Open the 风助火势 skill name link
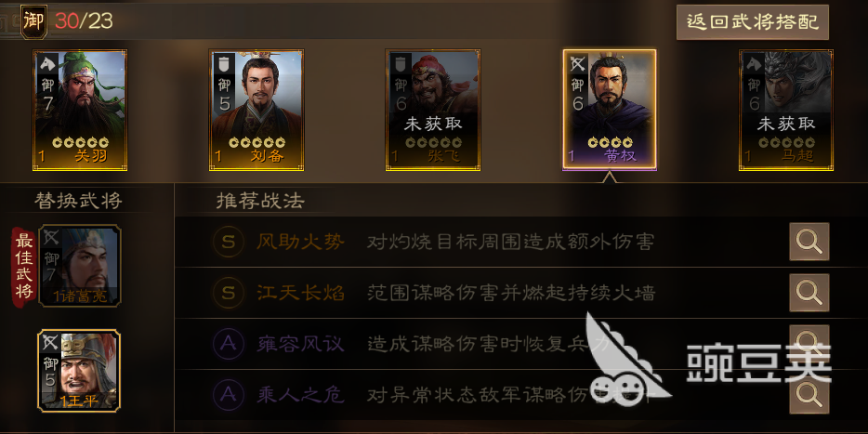The height and width of the screenshot is (434, 868). (300, 242)
